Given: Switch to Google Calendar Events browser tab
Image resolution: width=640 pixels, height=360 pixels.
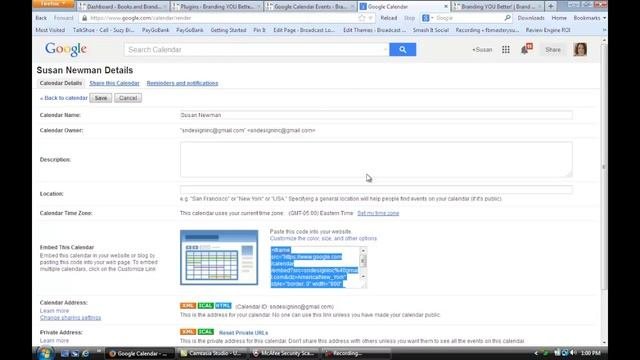Looking at the screenshot, I should (310, 7).
